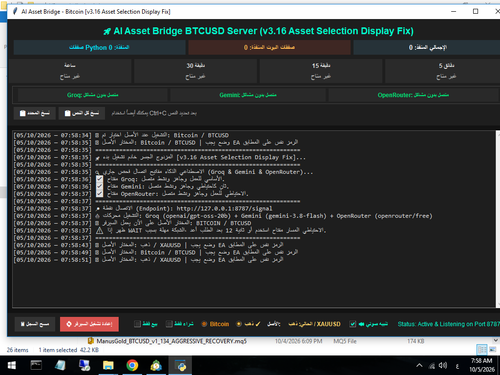Open the computer network taskbar icon
This screenshot has width=500, height=375.
pyautogui.click(x=84, y=365)
